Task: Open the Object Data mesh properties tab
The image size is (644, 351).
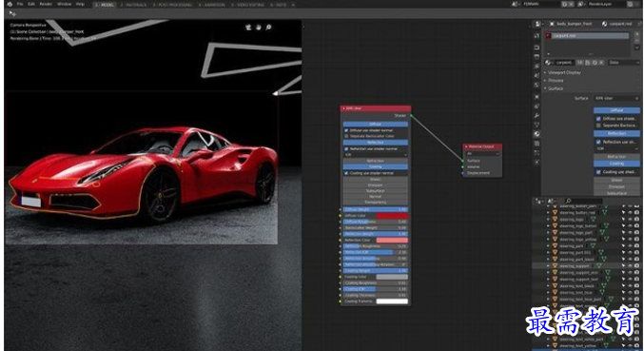Action: click(537, 125)
